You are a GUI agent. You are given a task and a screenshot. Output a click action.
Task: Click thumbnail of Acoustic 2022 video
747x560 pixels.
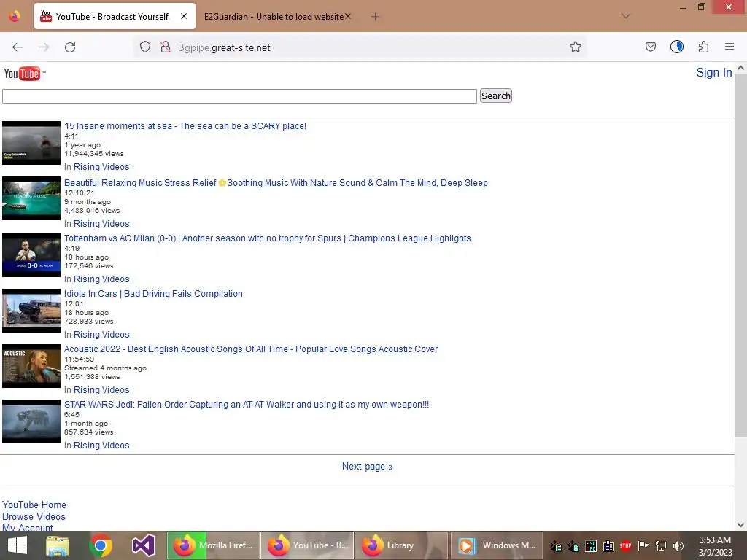click(x=31, y=366)
